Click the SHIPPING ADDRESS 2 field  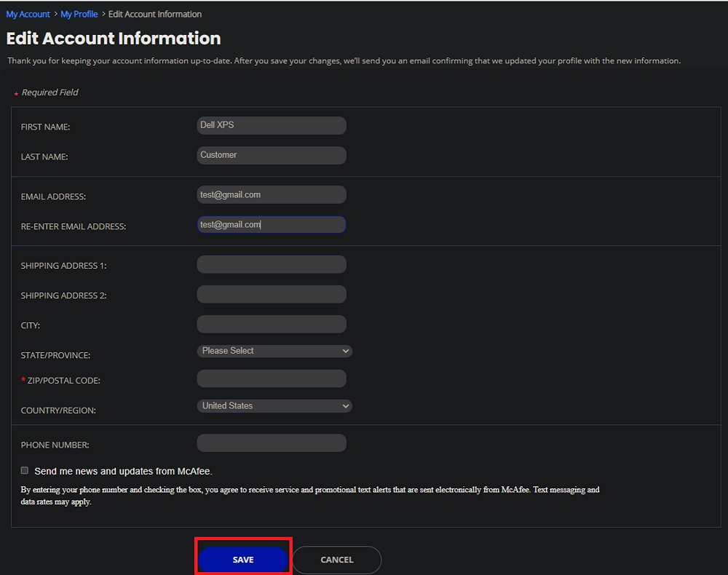tap(271, 294)
